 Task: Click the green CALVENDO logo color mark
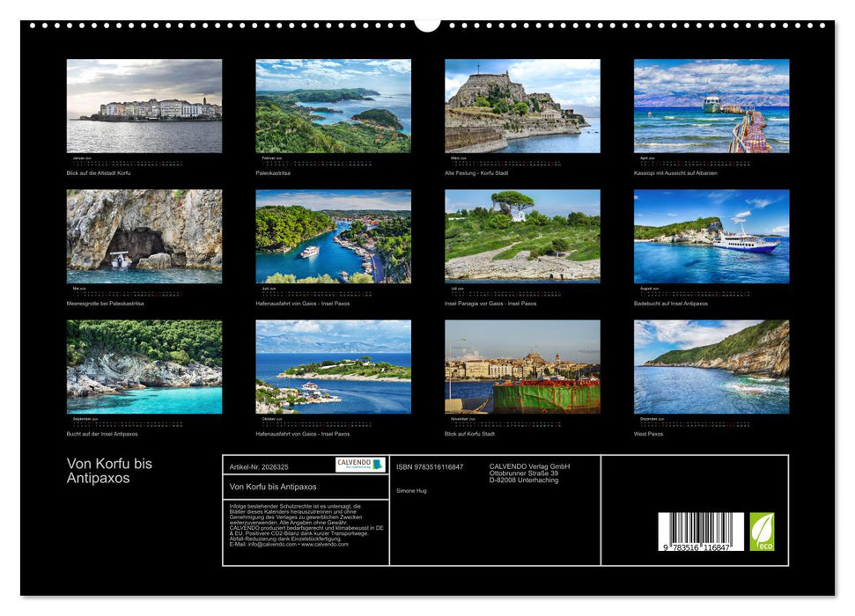click(x=376, y=464)
